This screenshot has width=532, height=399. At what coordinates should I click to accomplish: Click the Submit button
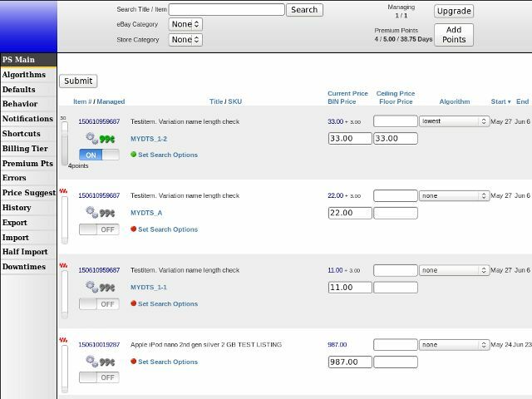[x=78, y=81]
